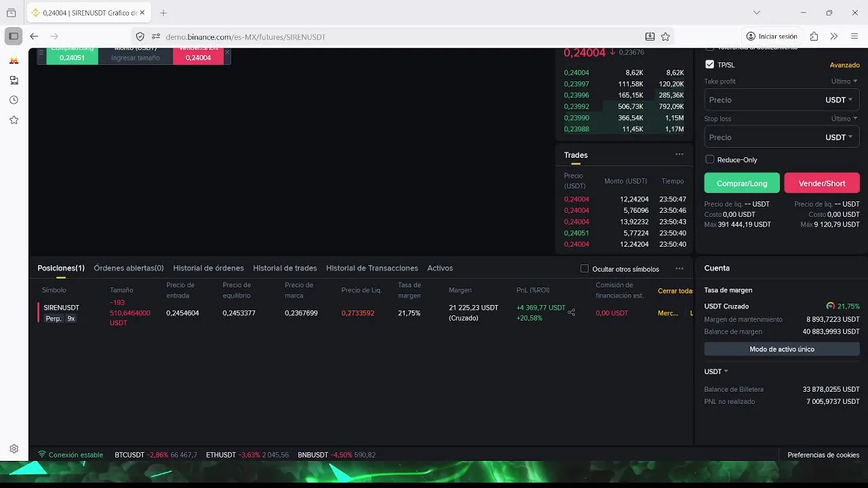868x488 pixels.
Task: Click the Take profit Precio input
Action: coord(763,100)
